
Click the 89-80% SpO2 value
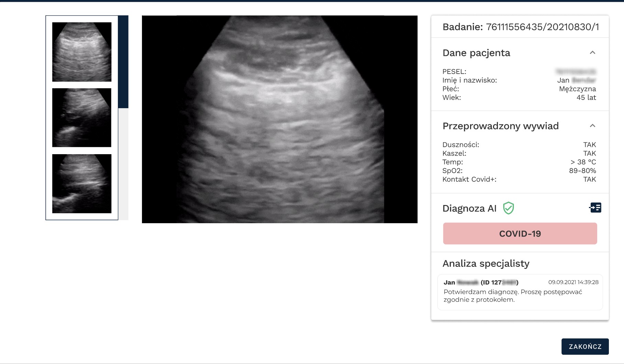[x=582, y=171]
